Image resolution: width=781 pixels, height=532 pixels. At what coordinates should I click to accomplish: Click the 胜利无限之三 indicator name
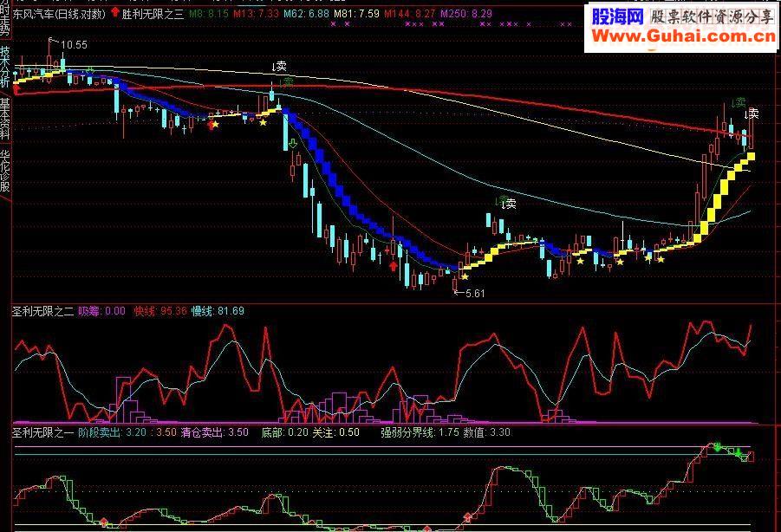point(153,14)
